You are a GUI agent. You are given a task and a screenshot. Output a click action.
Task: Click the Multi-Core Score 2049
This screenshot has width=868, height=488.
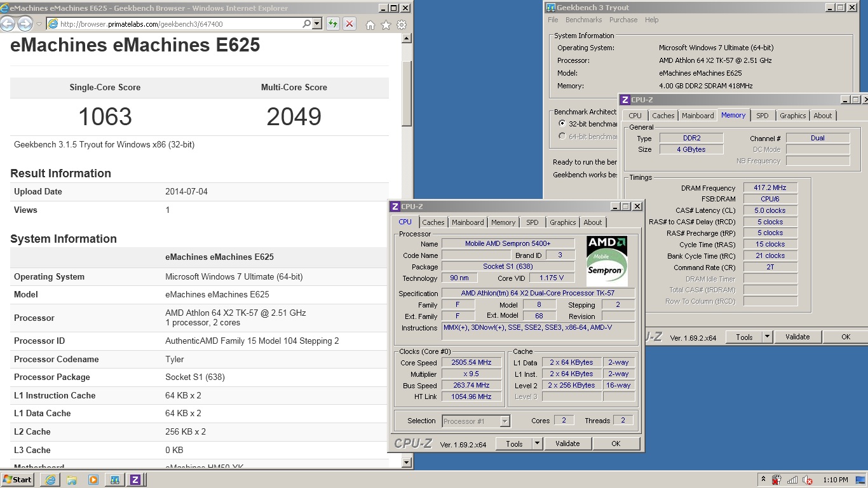coord(294,117)
